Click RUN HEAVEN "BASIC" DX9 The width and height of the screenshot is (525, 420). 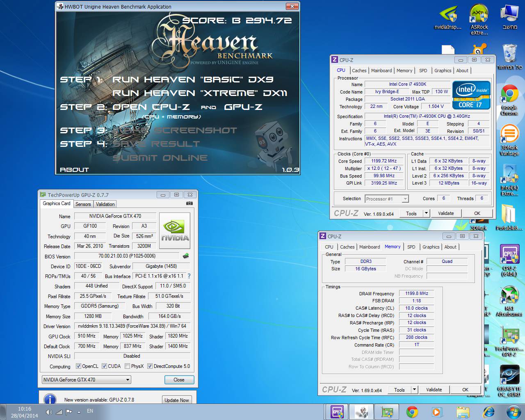(x=193, y=80)
